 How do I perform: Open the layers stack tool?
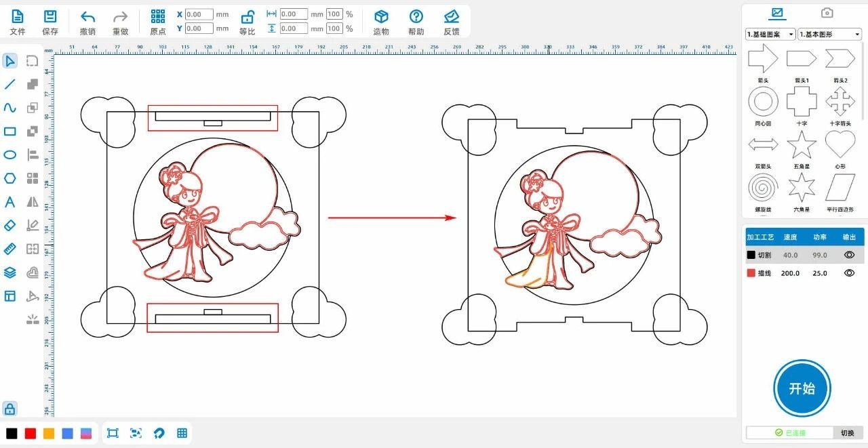[10, 272]
